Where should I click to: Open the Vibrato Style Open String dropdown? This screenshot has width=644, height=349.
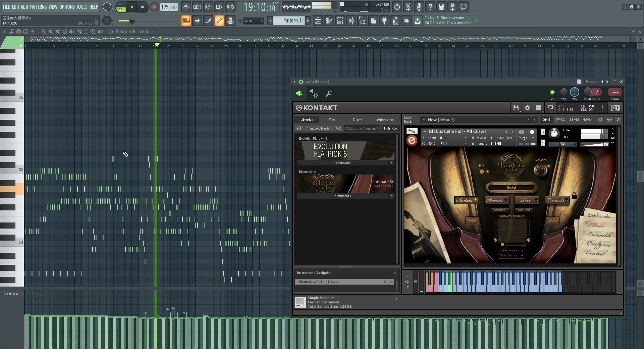(x=511, y=256)
